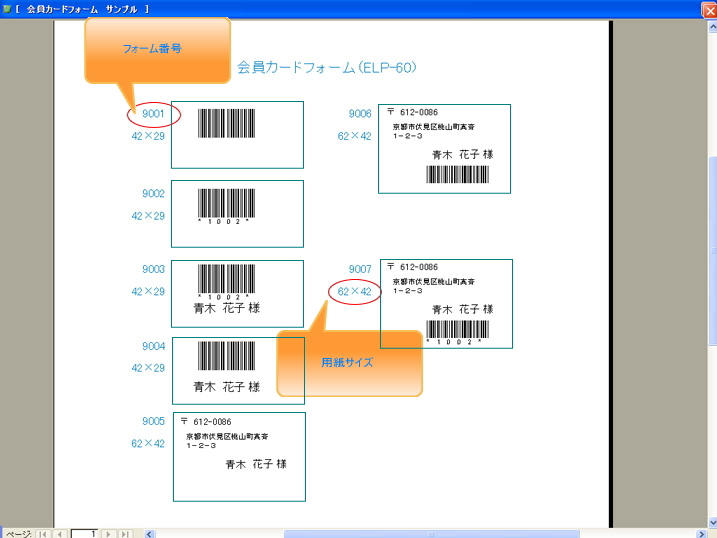
Task: Click the vertical scrollbar down arrow
Action: (712, 522)
